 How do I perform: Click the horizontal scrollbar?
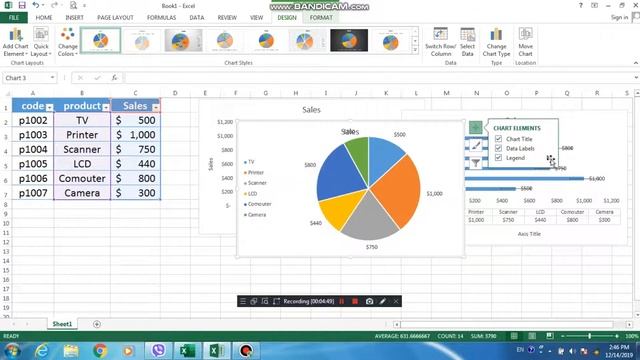[507, 324]
